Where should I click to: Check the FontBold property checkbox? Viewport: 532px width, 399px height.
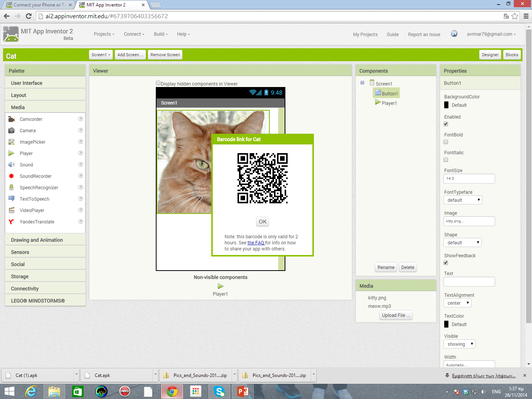[x=446, y=142]
